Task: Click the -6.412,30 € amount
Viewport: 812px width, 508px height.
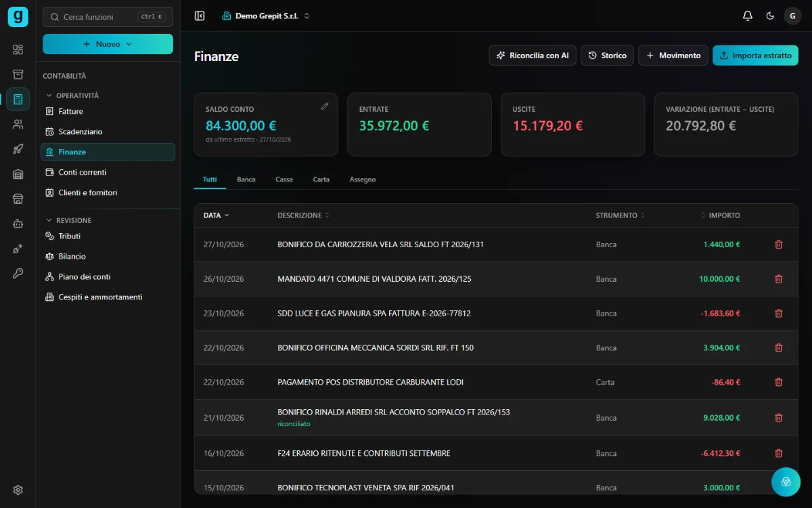Action: click(720, 453)
